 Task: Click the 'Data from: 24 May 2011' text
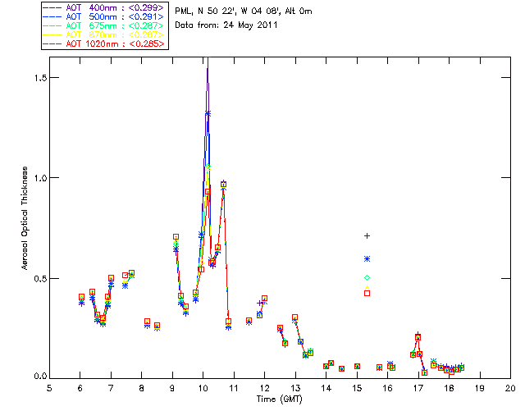point(226,25)
